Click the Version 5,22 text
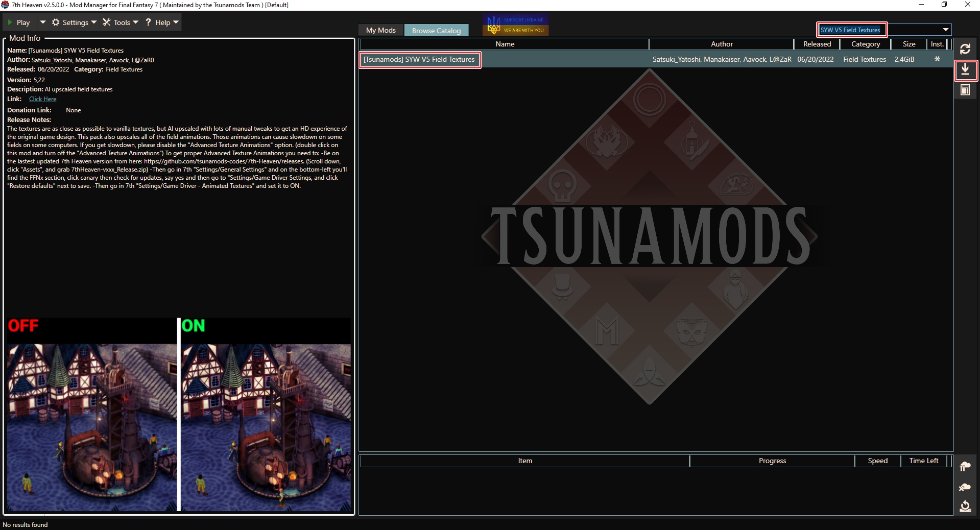The height and width of the screenshot is (530, 980). pos(26,80)
